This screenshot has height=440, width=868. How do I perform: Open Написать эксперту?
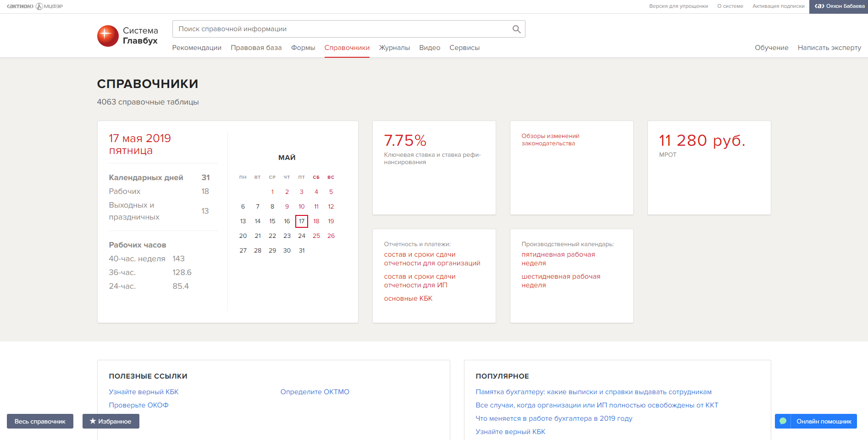tap(829, 48)
